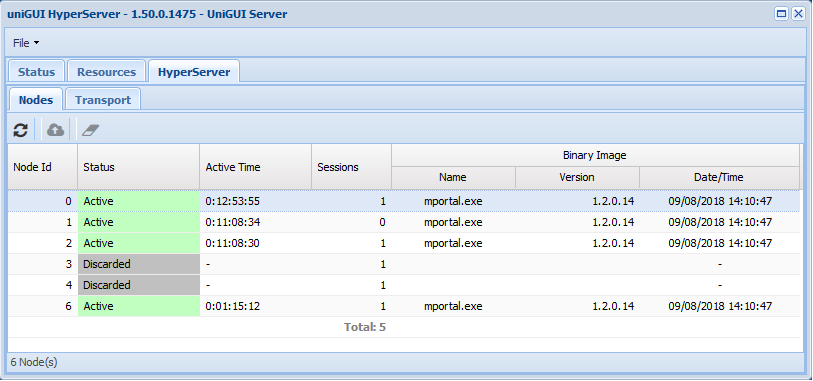Select the HyperServer tab

194,72
